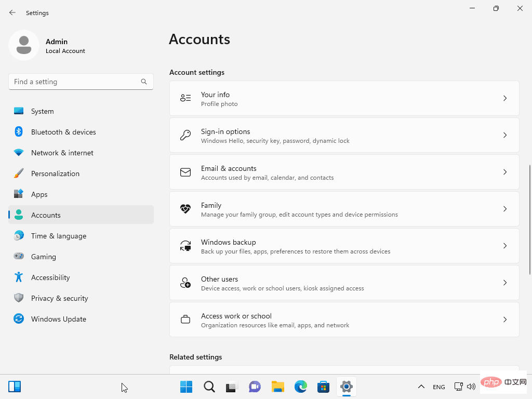Click the Network Wi-Fi icon in sidebar

tap(19, 153)
